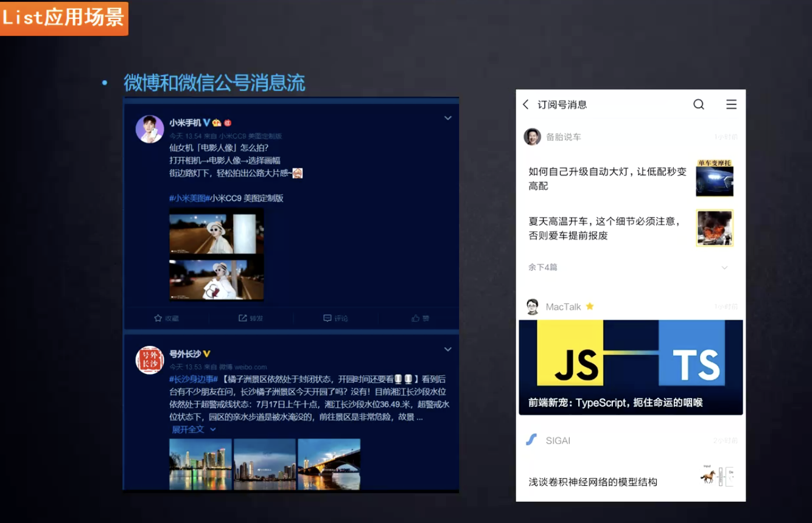This screenshot has width=812, height=523.
Task: Click verified V badge beside 小米手机
Action: [207, 122]
